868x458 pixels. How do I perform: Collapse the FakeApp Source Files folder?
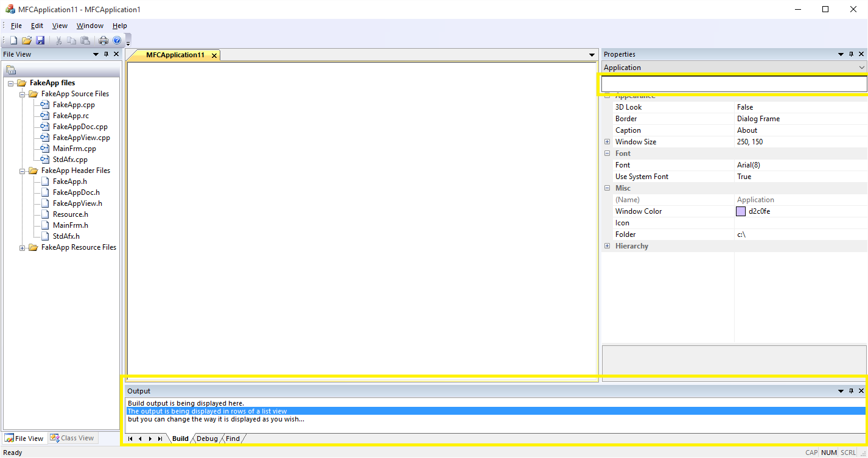click(x=23, y=94)
